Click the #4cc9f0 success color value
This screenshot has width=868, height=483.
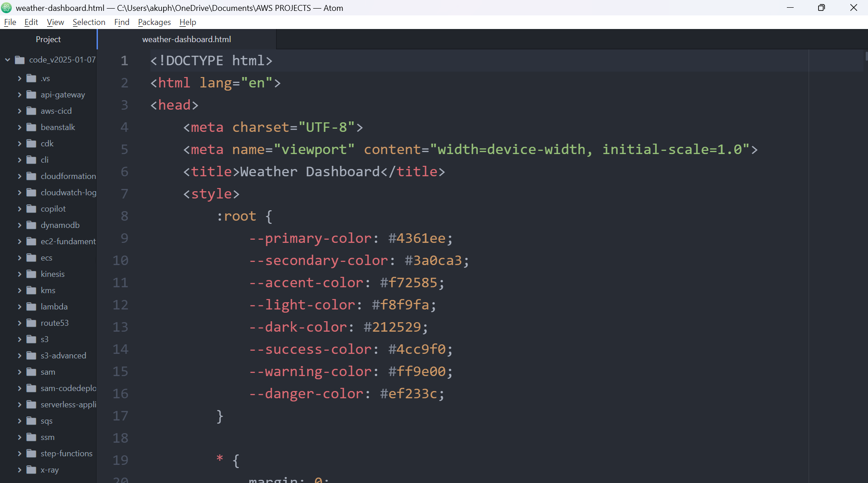coord(417,349)
